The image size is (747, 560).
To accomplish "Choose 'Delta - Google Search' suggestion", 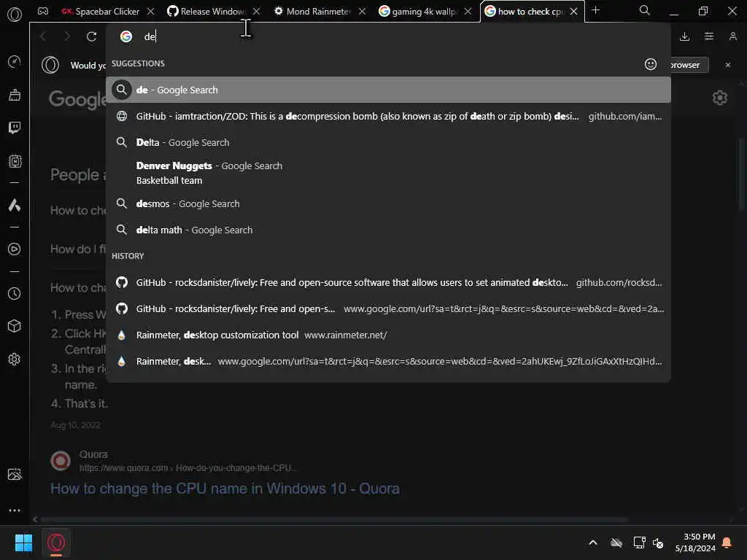I will pyautogui.click(x=388, y=142).
